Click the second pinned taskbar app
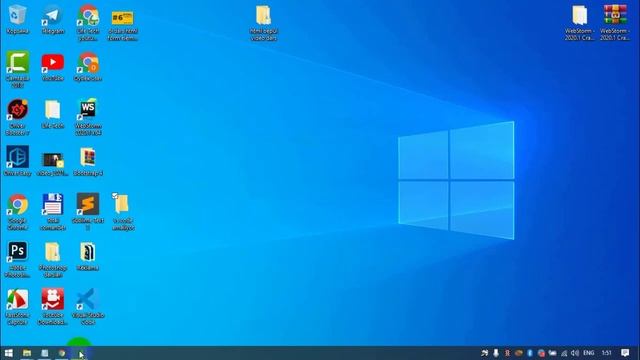 click(x=44, y=353)
